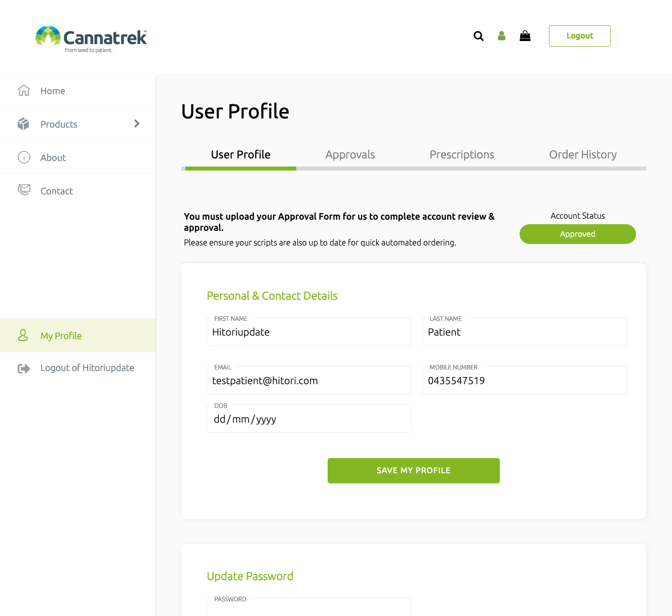This screenshot has width=672, height=616.
Task: Open the search magnifier icon
Action: [x=479, y=36]
